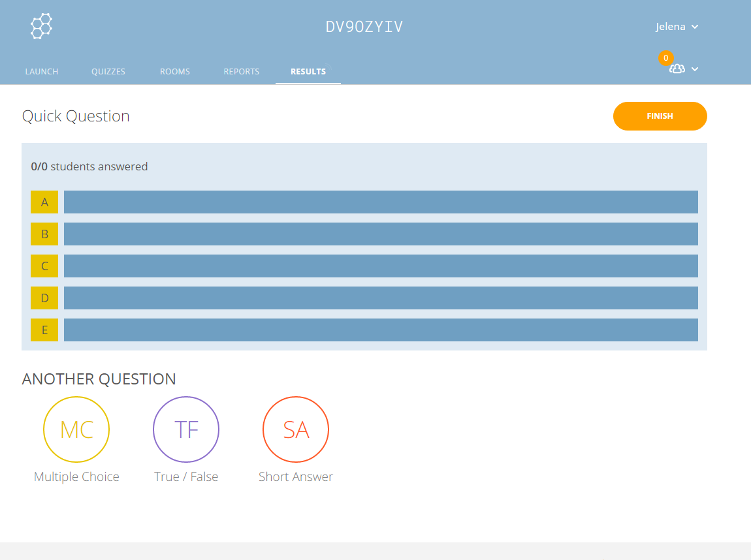Screen dimensions: 751x560
Task: Select the Results tab
Action: [308, 72]
